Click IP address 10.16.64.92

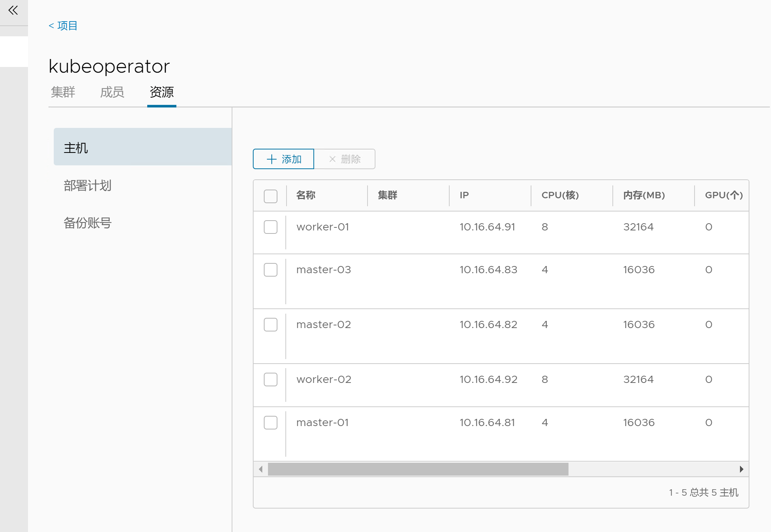click(488, 380)
